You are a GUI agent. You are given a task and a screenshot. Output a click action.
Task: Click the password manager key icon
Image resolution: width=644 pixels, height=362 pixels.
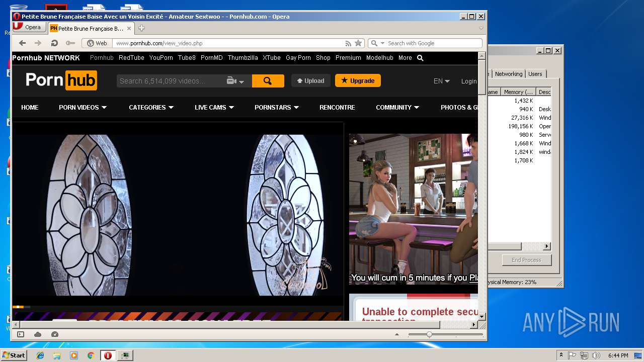click(x=70, y=43)
